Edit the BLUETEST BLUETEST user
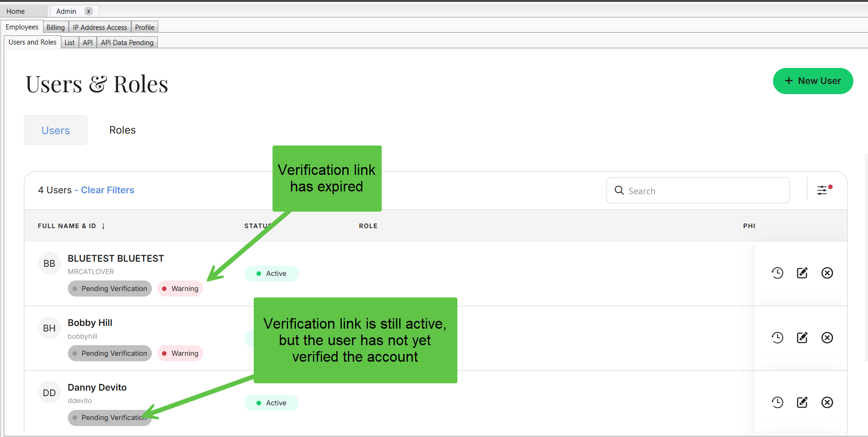The image size is (868, 437). pyautogui.click(x=802, y=273)
